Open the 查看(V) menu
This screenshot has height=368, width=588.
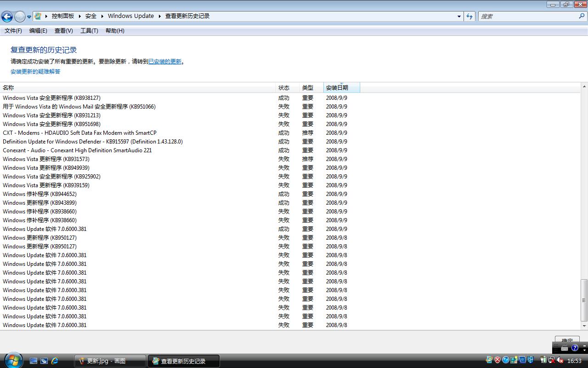63,31
